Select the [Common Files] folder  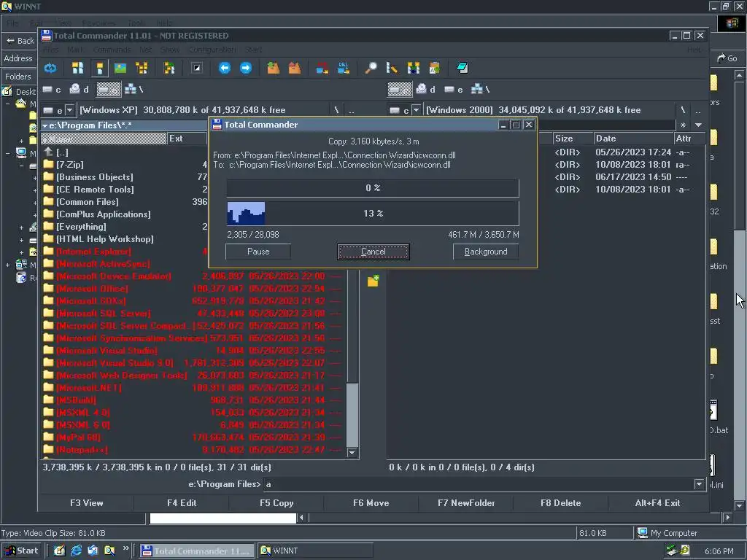click(x=125, y=202)
